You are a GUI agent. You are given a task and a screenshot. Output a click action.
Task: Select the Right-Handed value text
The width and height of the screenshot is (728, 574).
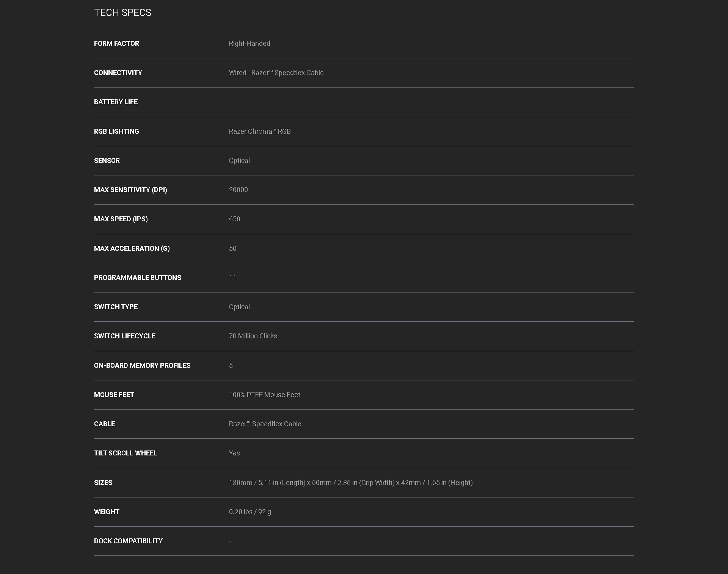tap(249, 44)
